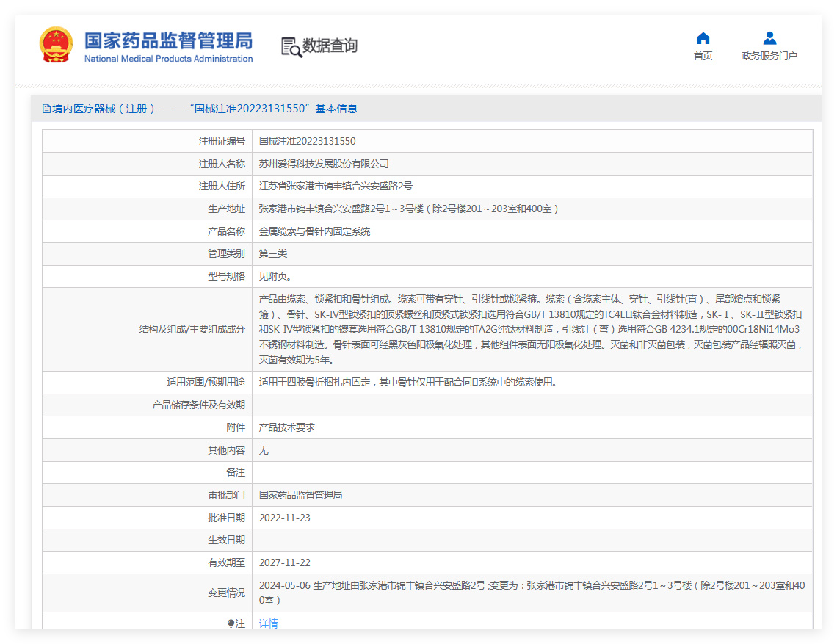Click the 首页 text label

(x=703, y=56)
